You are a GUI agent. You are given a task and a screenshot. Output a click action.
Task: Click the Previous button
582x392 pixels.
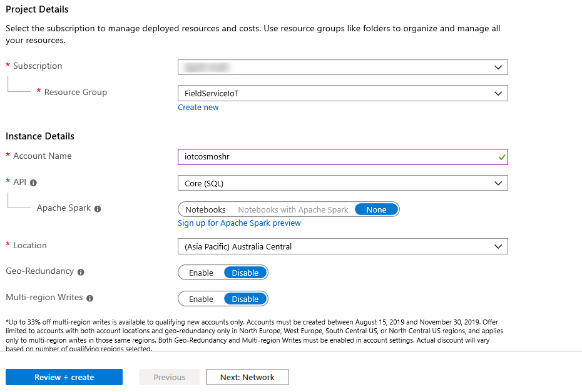point(169,377)
